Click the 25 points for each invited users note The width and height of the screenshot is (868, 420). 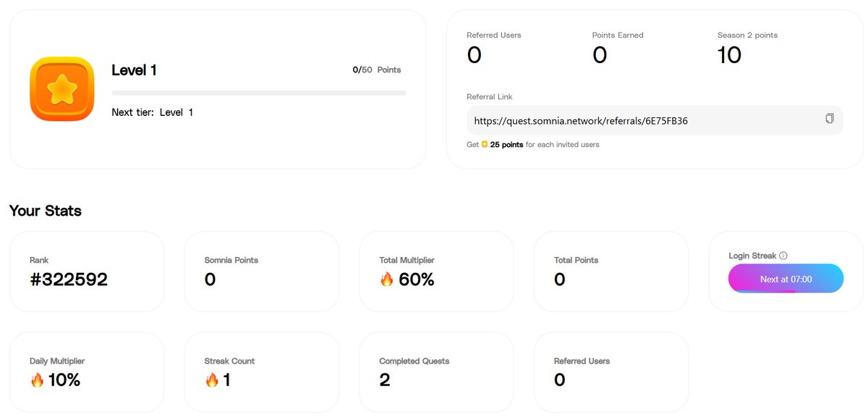click(533, 144)
